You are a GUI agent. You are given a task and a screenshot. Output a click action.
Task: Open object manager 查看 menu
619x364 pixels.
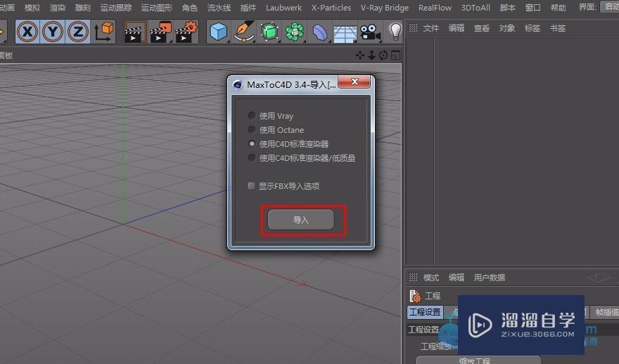[482, 28]
